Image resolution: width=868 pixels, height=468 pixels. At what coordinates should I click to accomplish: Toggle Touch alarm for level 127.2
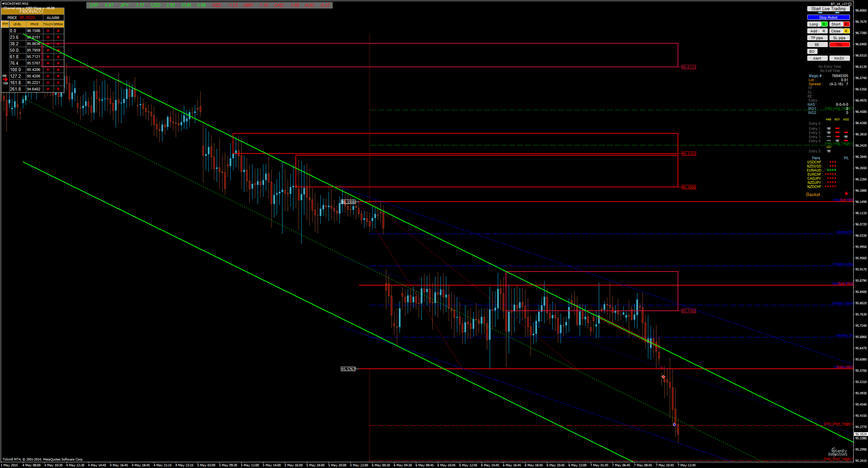tap(48, 76)
